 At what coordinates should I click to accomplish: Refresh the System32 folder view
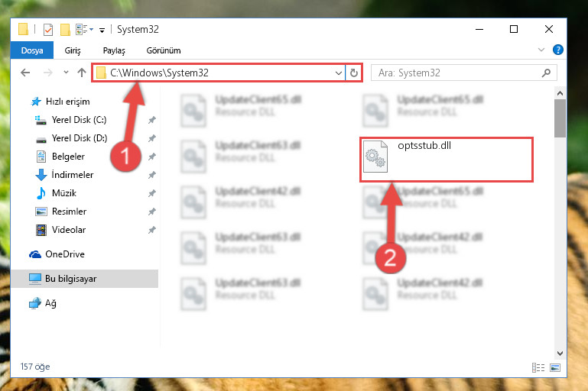pyautogui.click(x=353, y=73)
